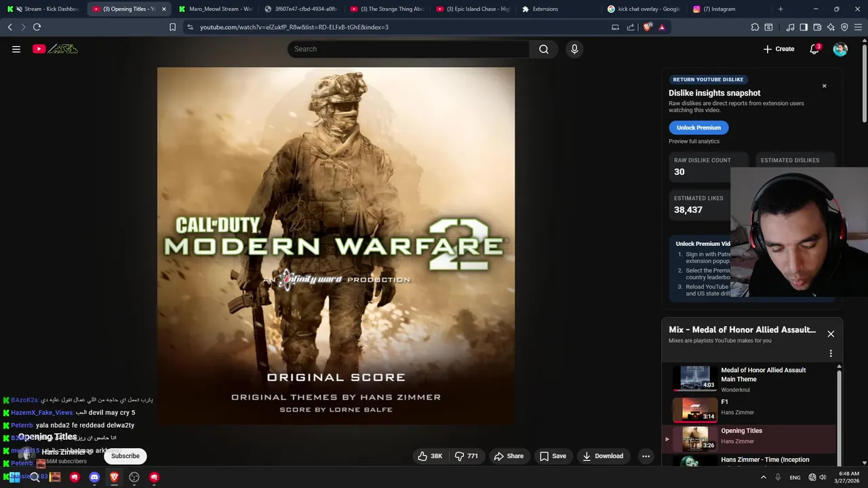Close the Mix playlist panel
The image size is (868, 488).
(x=831, y=333)
